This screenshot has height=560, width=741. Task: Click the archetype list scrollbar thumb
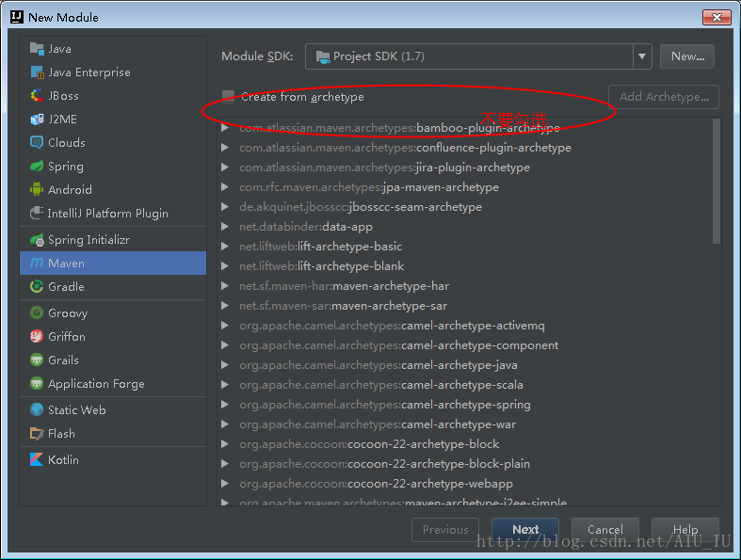[x=717, y=181]
